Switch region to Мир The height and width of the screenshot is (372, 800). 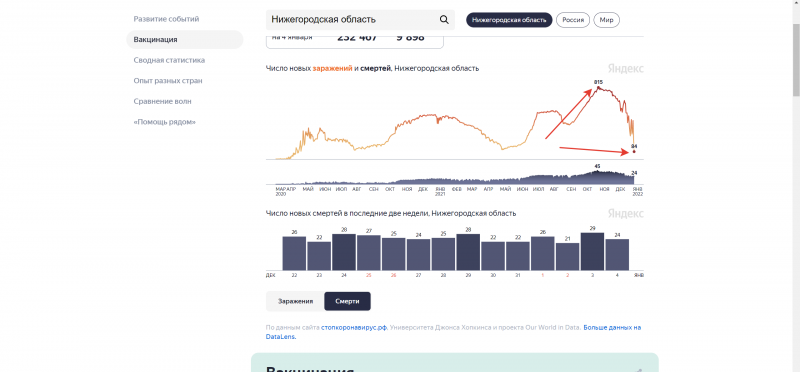(607, 20)
